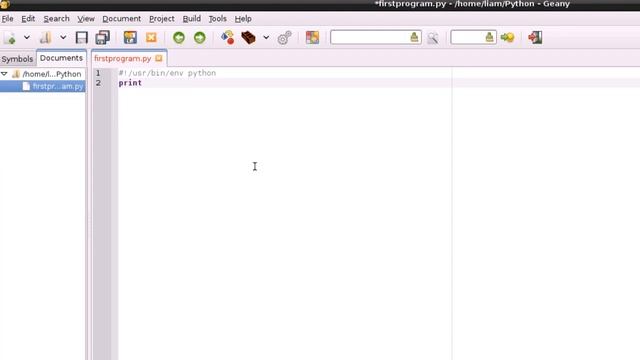
Task: Select the firstprogram.py editor tab
Action: click(122, 58)
